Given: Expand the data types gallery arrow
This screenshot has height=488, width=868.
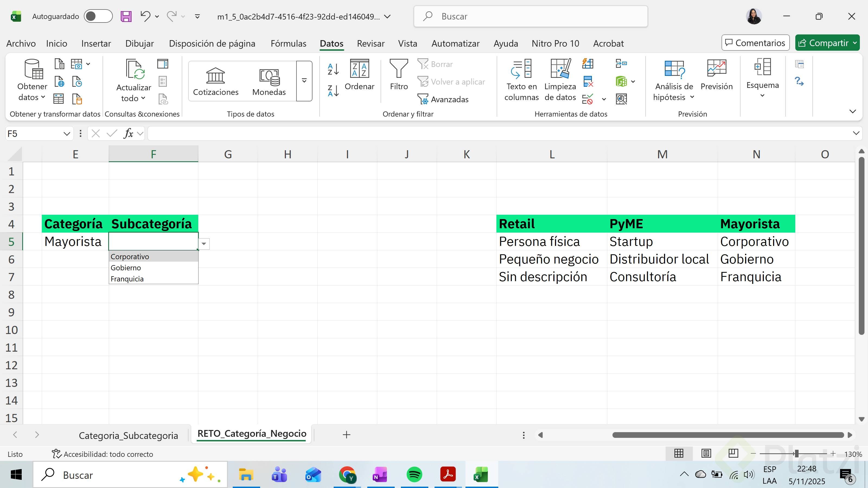Looking at the screenshot, I should (304, 81).
